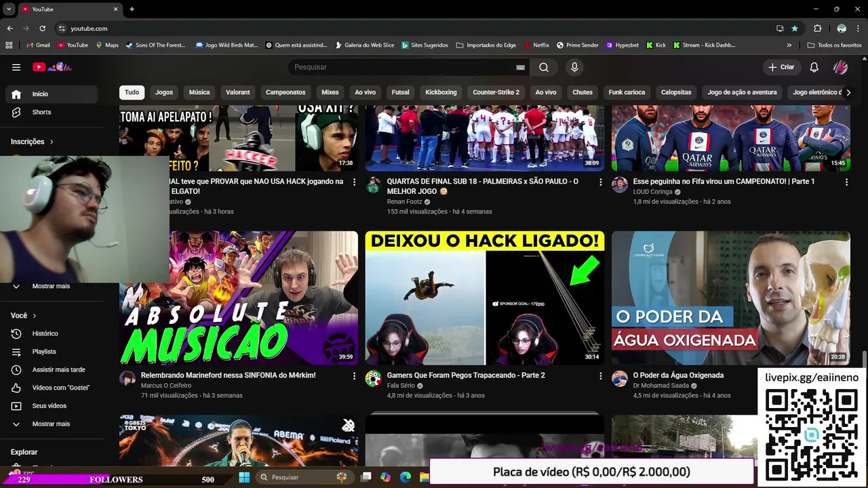The width and height of the screenshot is (868, 488).
Task: Expand the Inscrições section chevron
Action: (52, 142)
